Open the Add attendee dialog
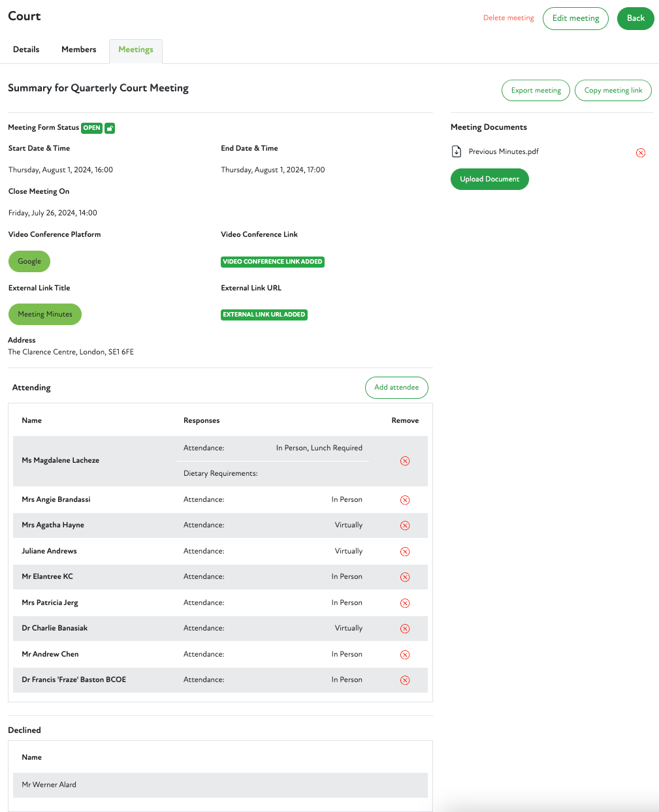This screenshot has height=812, width=659. (396, 387)
